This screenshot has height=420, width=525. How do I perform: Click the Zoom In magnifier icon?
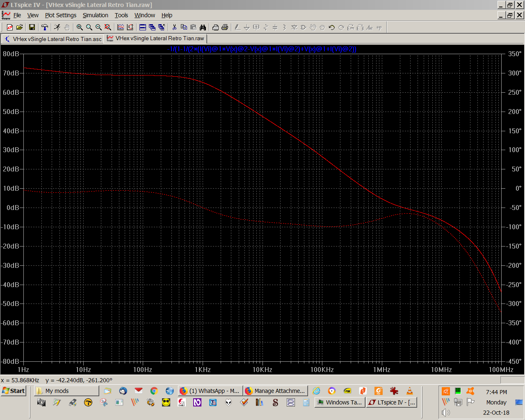coord(80,27)
